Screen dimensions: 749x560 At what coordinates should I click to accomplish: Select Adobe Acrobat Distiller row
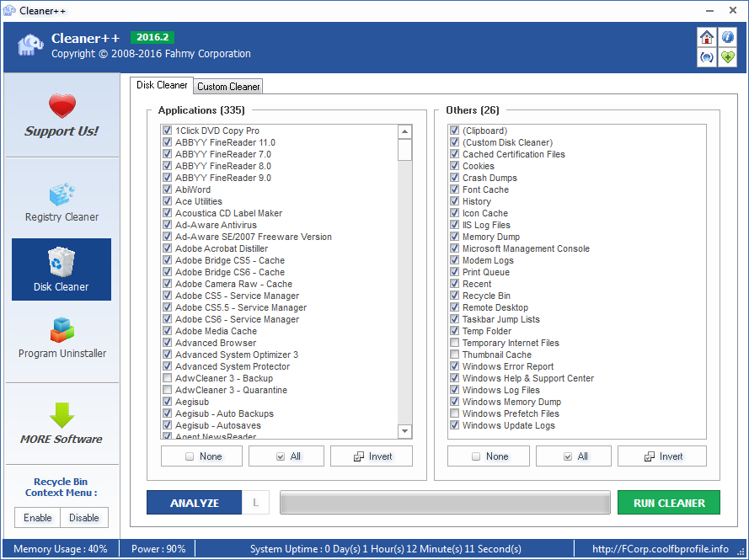tap(222, 248)
